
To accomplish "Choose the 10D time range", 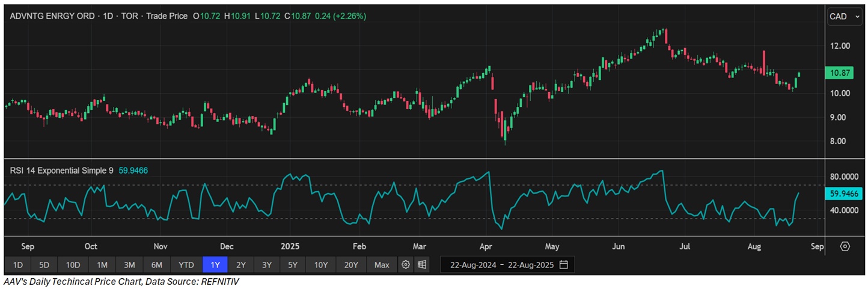I will point(73,264).
